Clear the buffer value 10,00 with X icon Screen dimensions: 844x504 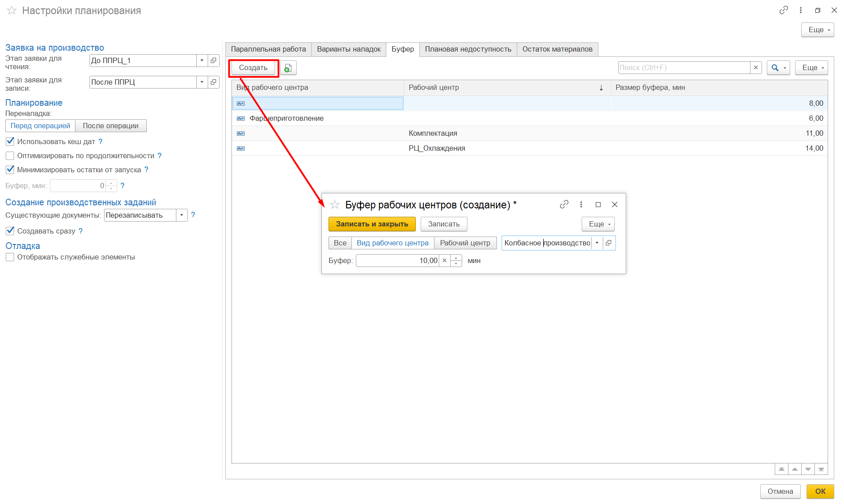pos(444,261)
